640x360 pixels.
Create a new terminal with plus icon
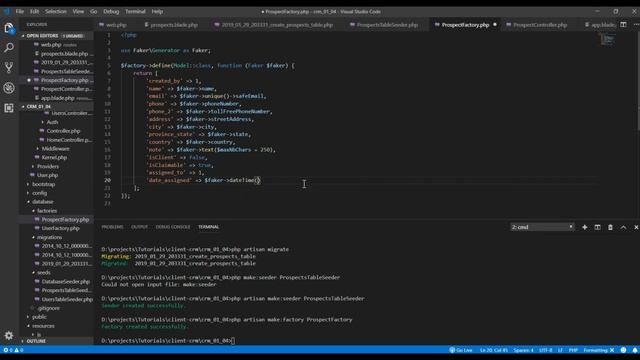coord(584,227)
